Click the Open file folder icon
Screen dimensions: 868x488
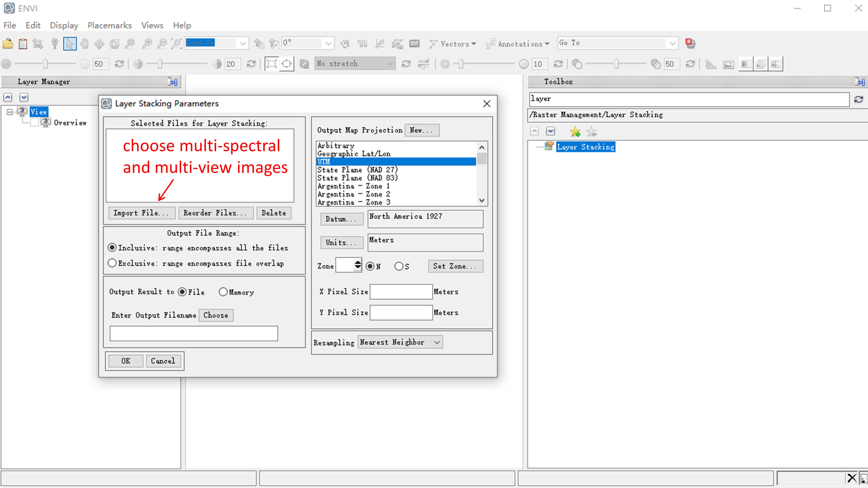tap(8, 44)
